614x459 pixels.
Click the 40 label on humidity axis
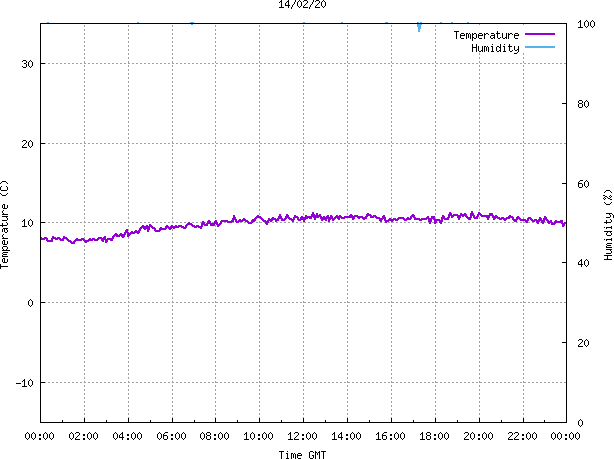583,263
